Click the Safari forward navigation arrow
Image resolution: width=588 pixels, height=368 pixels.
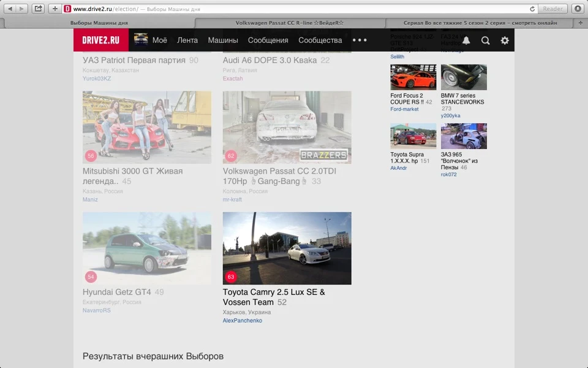coord(21,9)
